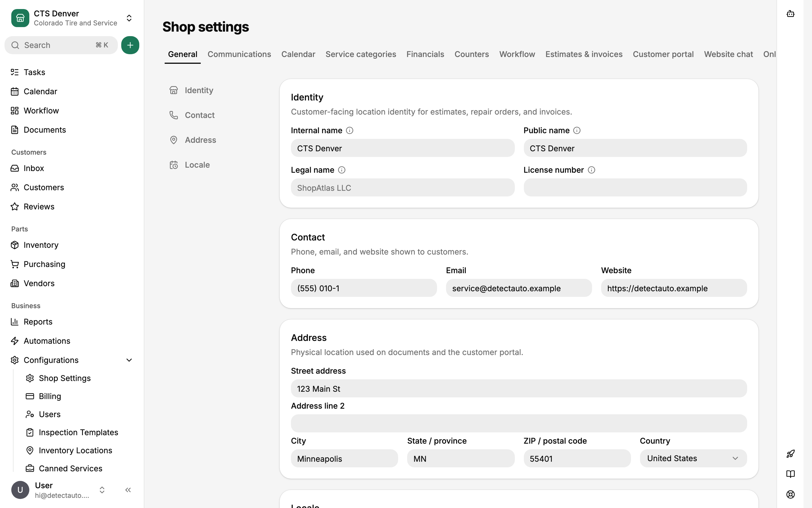Jump to the Contact section link
The image size is (812, 508).
(192, 115)
